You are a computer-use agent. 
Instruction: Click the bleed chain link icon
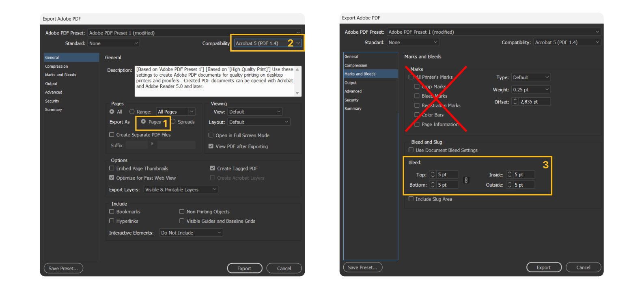point(466,180)
